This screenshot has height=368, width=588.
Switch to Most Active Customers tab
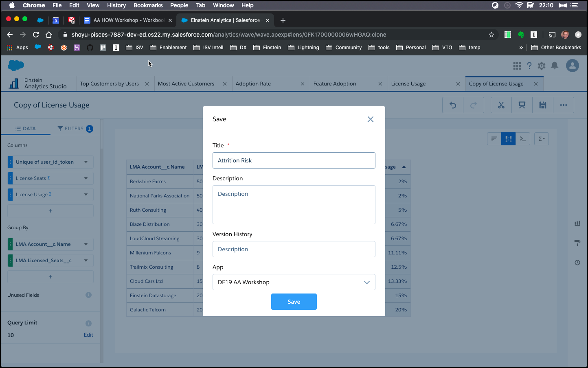click(186, 84)
